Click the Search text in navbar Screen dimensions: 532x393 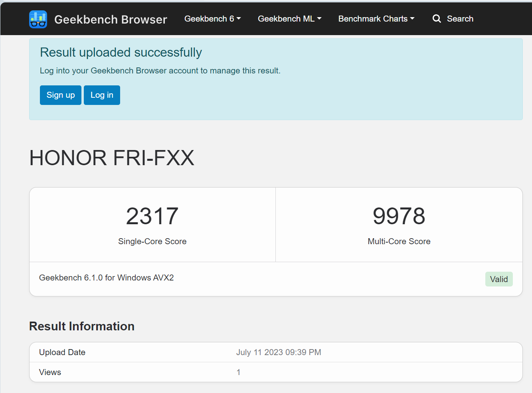pos(460,19)
